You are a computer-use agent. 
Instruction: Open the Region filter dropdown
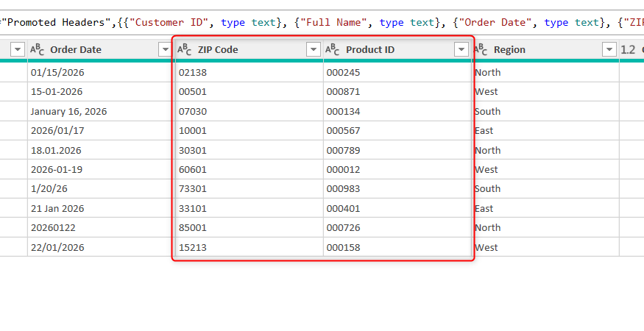609,50
